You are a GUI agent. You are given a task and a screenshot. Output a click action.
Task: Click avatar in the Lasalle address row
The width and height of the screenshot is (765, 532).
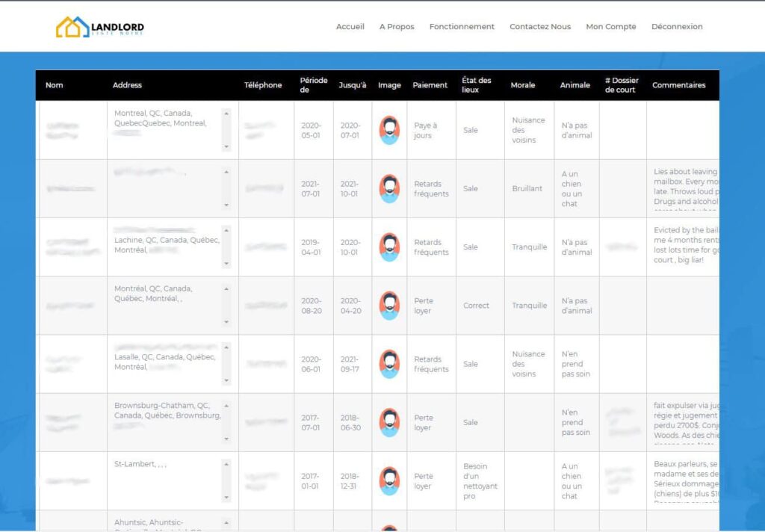click(389, 364)
